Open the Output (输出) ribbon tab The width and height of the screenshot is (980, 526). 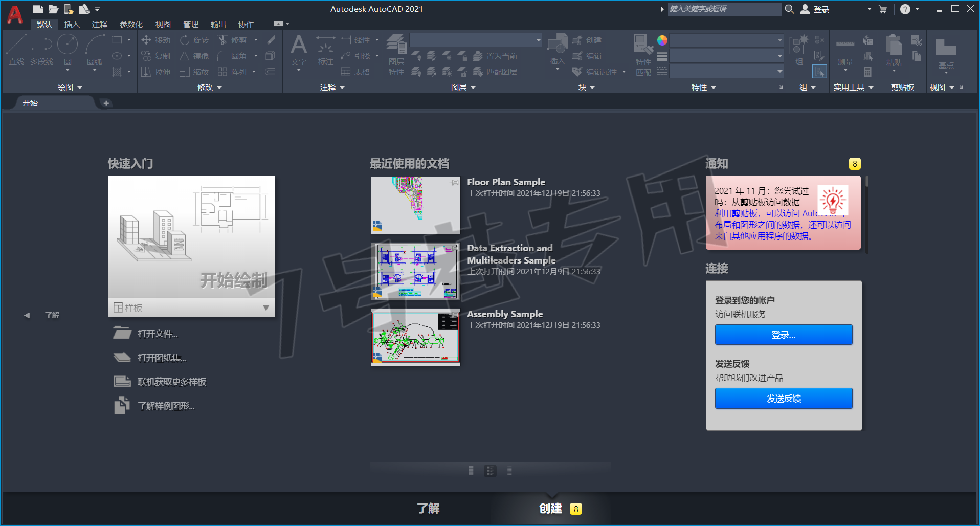click(x=218, y=24)
